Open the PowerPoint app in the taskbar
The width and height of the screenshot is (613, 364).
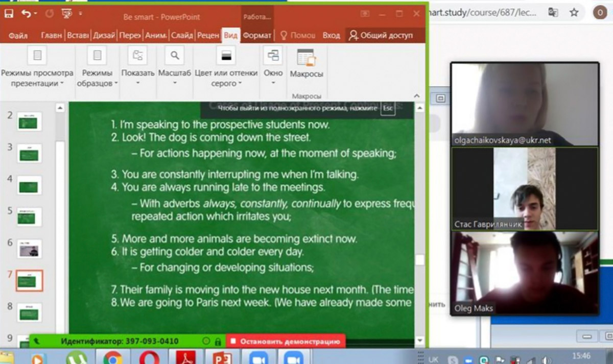[222, 358]
